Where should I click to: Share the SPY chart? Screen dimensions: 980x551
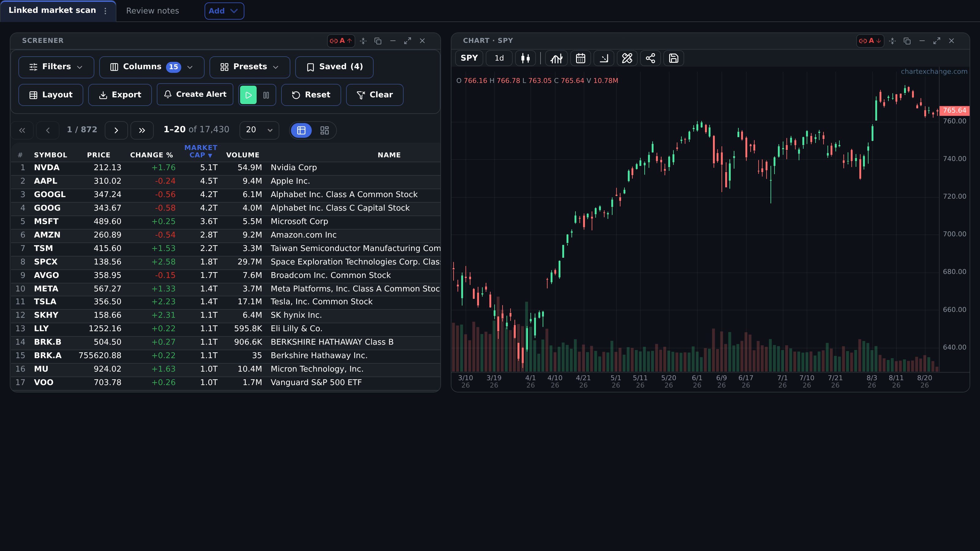[650, 58]
